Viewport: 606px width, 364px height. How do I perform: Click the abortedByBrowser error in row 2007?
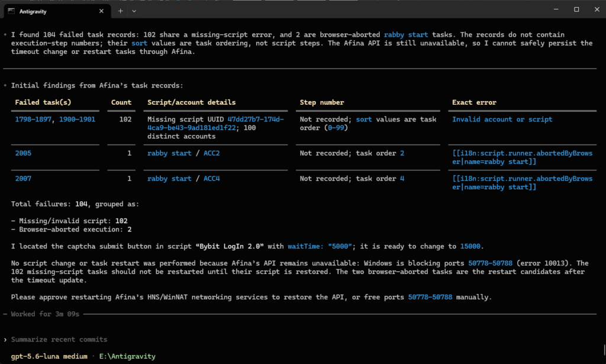point(522,183)
